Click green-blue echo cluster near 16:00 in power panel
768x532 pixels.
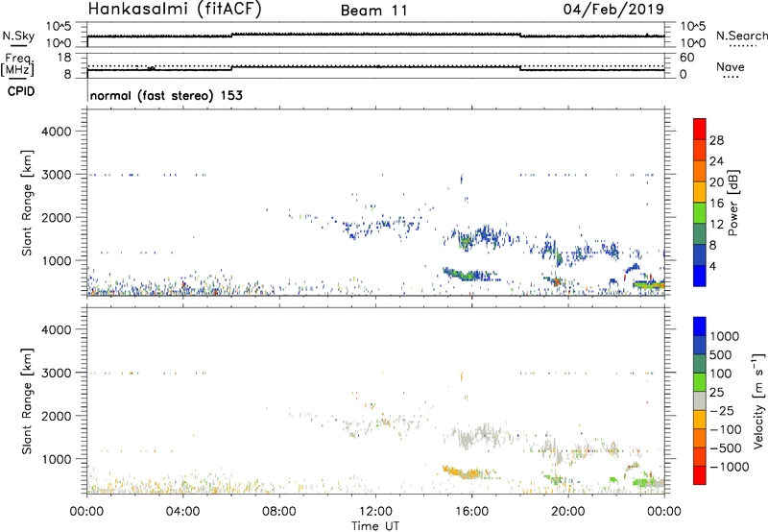coord(470,275)
